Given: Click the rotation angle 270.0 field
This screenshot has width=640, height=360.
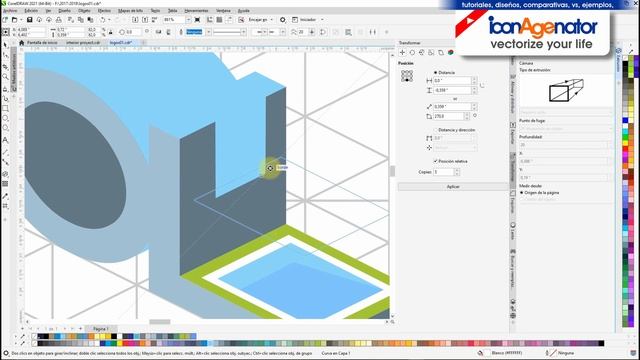Looking at the screenshot, I should [x=449, y=116].
